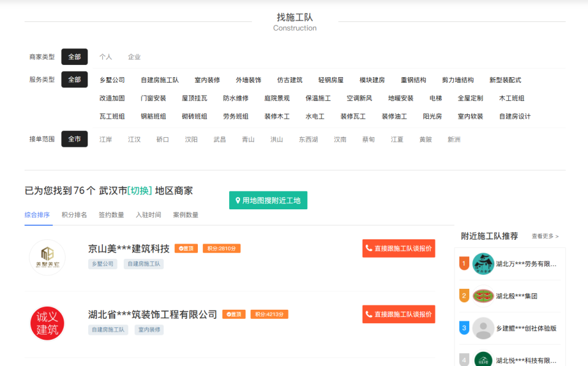588x366 pixels.
Task: Click the red 诚义建筑 company logo
Action: (x=47, y=323)
